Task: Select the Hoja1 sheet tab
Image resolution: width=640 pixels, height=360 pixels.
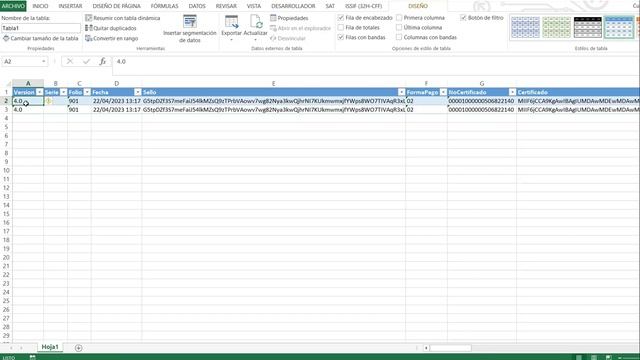Action: pyautogui.click(x=50, y=347)
